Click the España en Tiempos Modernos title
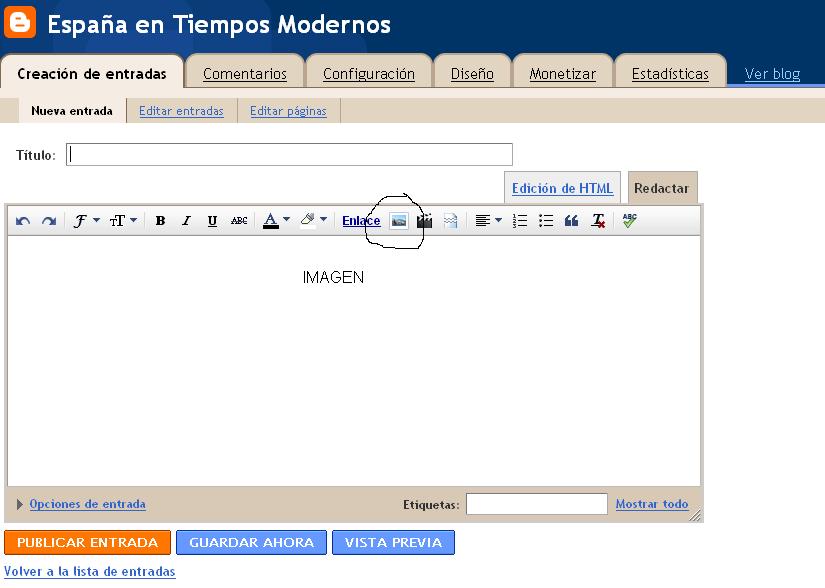This screenshot has width=825, height=588. tap(219, 25)
